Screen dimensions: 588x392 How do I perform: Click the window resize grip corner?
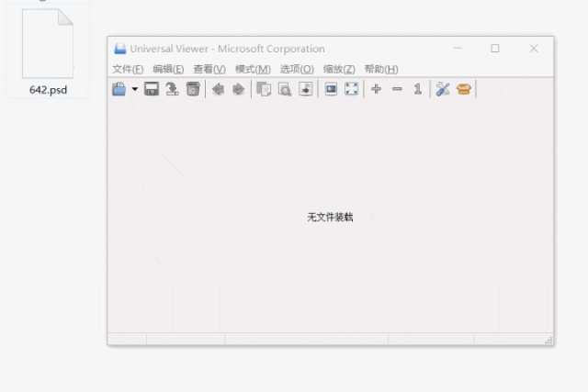548,340
